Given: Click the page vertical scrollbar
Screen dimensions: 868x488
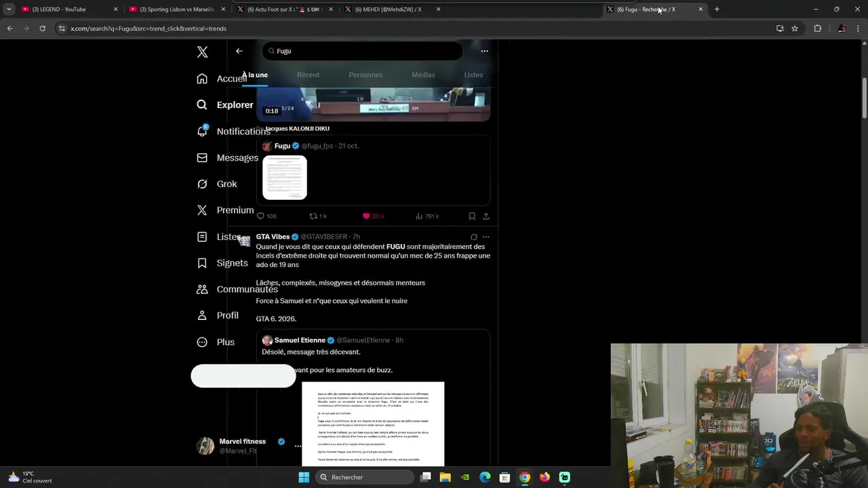Looking at the screenshot, I should tap(864, 98).
